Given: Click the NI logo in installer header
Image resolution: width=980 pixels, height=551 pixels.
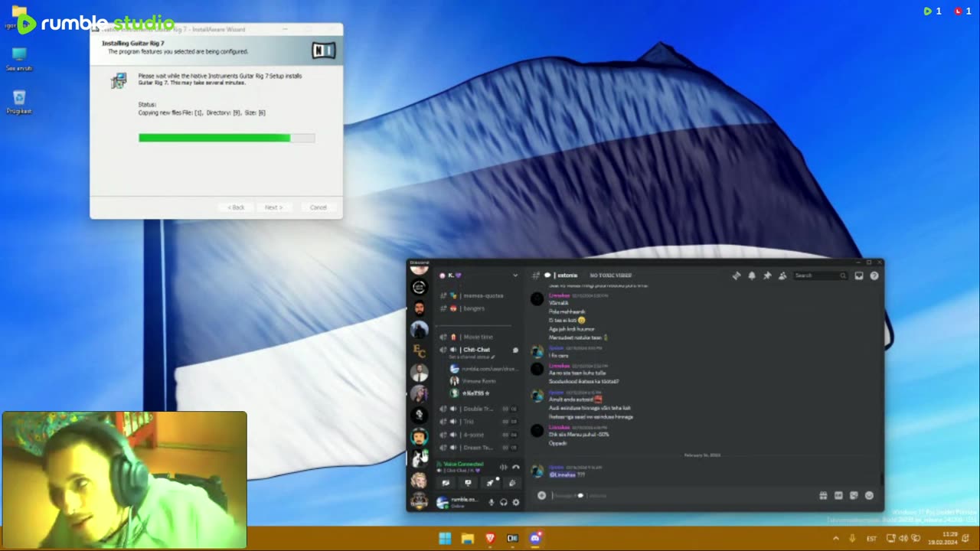Looking at the screenshot, I should tap(323, 51).
